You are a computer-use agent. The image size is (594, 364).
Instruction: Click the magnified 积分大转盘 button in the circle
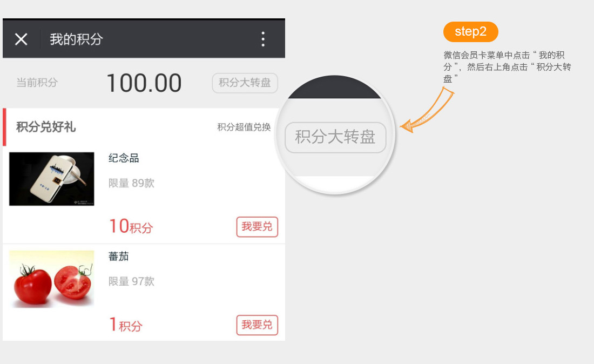click(335, 137)
